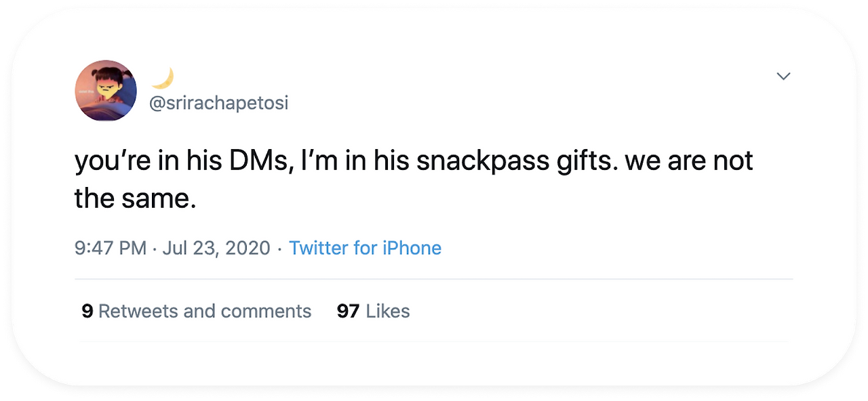Click the word iPhone in the source link
Viewport: 868px width, 401px height.
click(x=412, y=248)
